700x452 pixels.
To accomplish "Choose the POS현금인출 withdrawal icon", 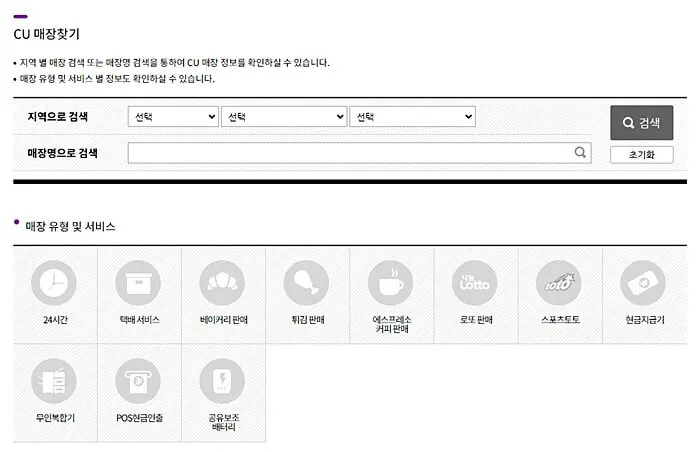I will pyautogui.click(x=138, y=381).
